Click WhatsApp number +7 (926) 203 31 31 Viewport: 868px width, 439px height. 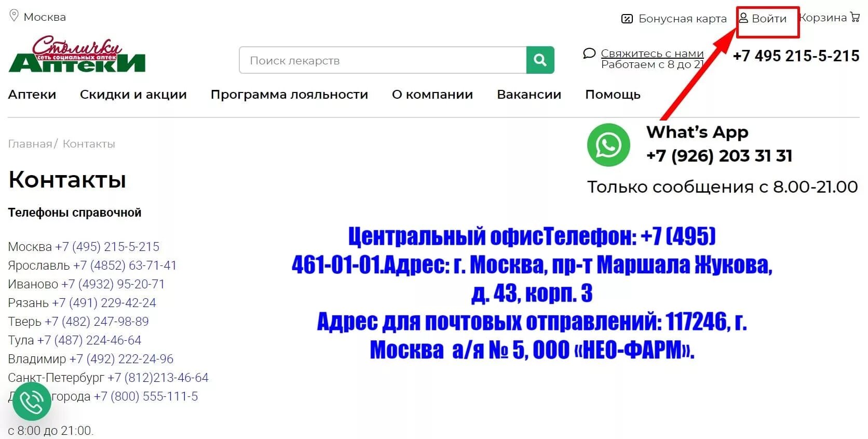point(719,156)
